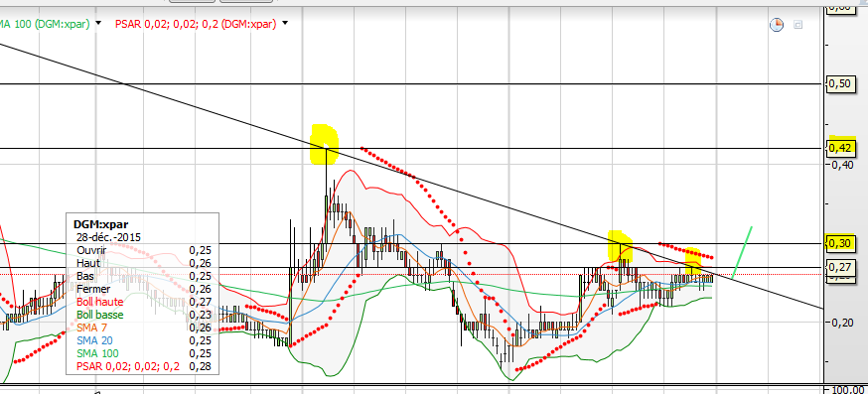Select the yellow 0,30 price label

point(841,242)
